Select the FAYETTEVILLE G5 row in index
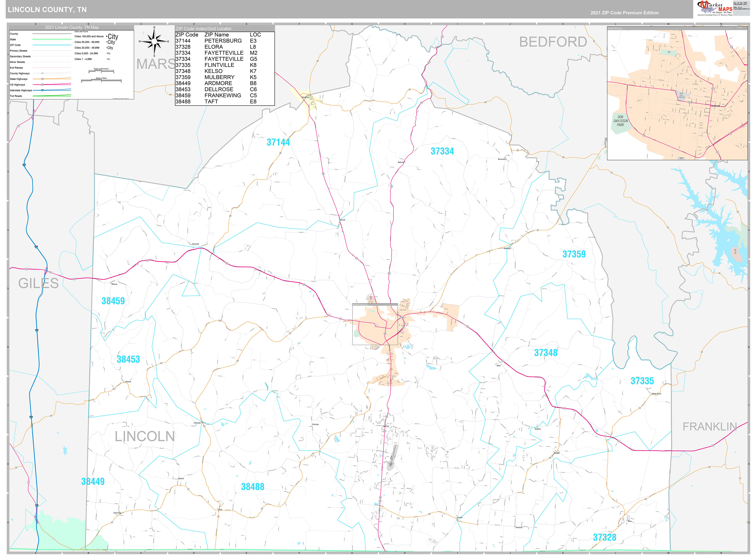756x555 pixels. coord(225,59)
